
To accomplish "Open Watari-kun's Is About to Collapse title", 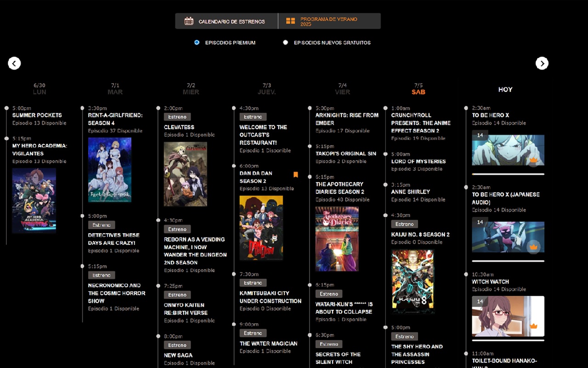I will point(344,308).
